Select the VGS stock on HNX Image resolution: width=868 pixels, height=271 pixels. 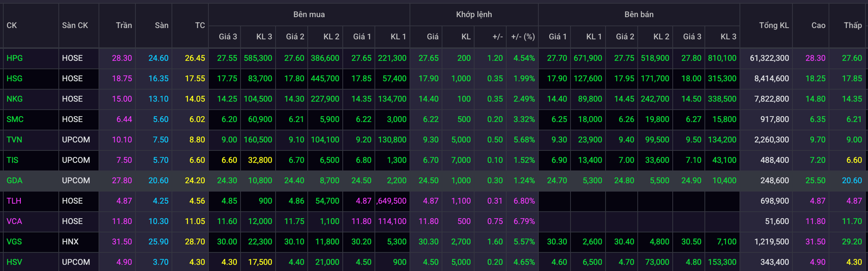(14, 242)
